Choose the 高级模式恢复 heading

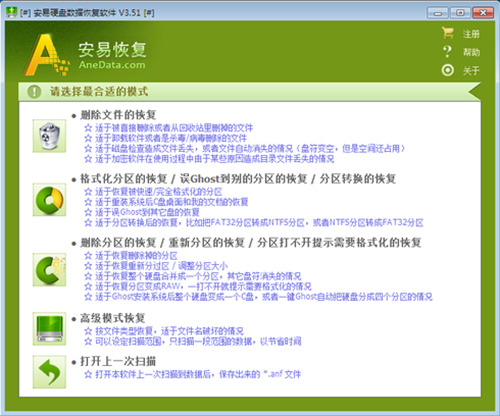pyautogui.click(x=113, y=318)
